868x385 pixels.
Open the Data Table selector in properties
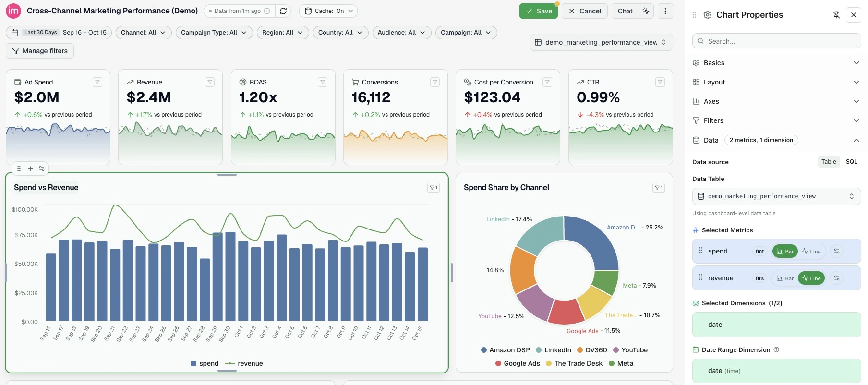(x=776, y=196)
